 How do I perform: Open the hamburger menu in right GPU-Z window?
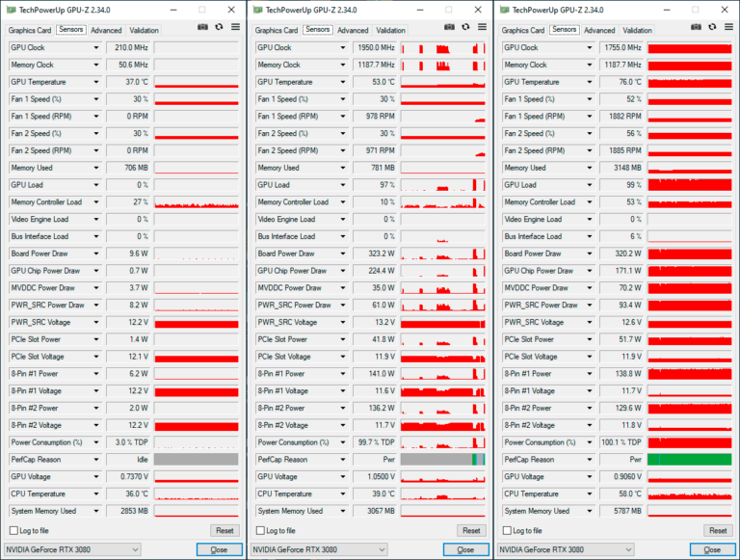click(728, 28)
